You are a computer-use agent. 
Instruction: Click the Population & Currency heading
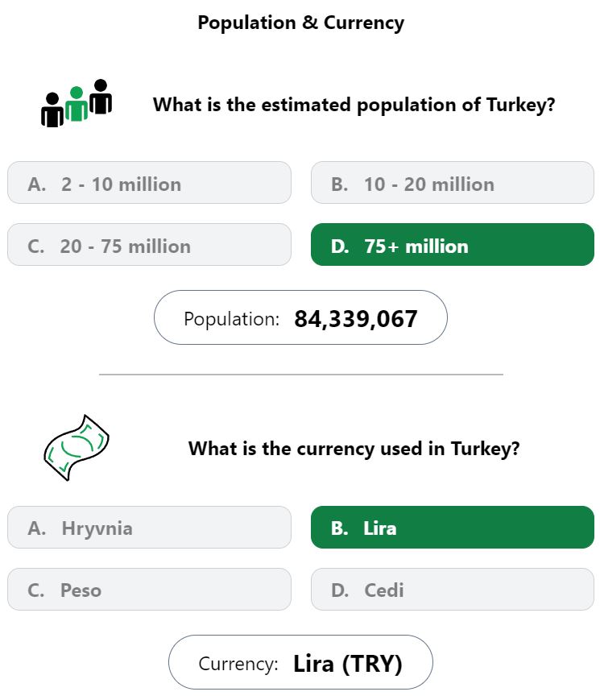(x=301, y=23)
